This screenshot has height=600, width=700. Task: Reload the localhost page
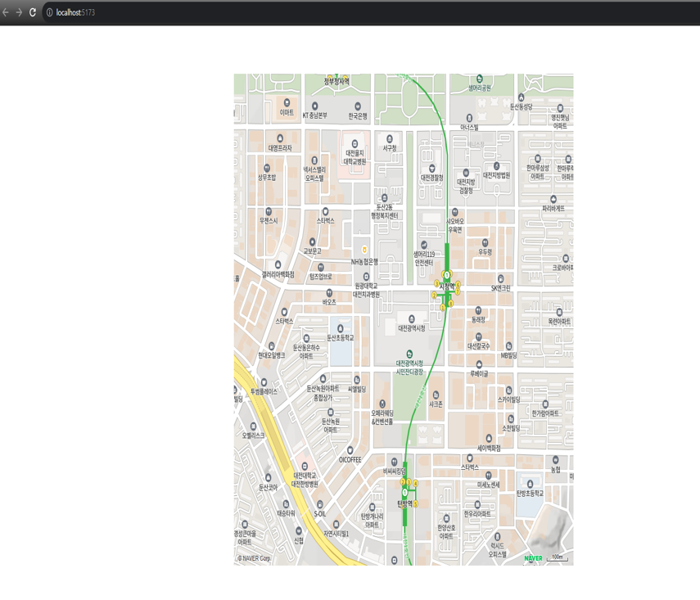point(33,12)
